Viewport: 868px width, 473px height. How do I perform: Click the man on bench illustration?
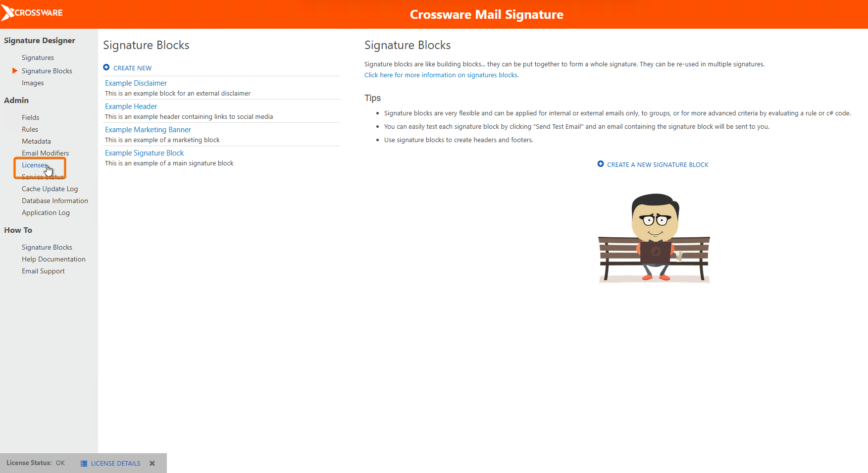click(654, 238)
